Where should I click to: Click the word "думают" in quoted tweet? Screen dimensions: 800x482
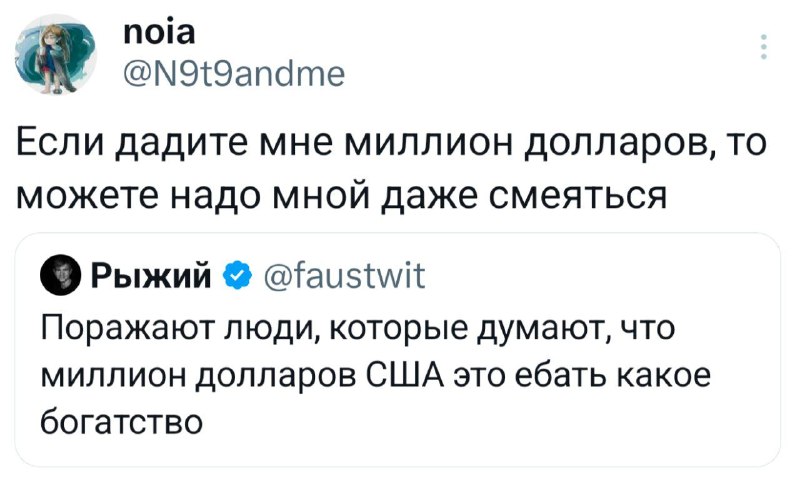[506, 331]
